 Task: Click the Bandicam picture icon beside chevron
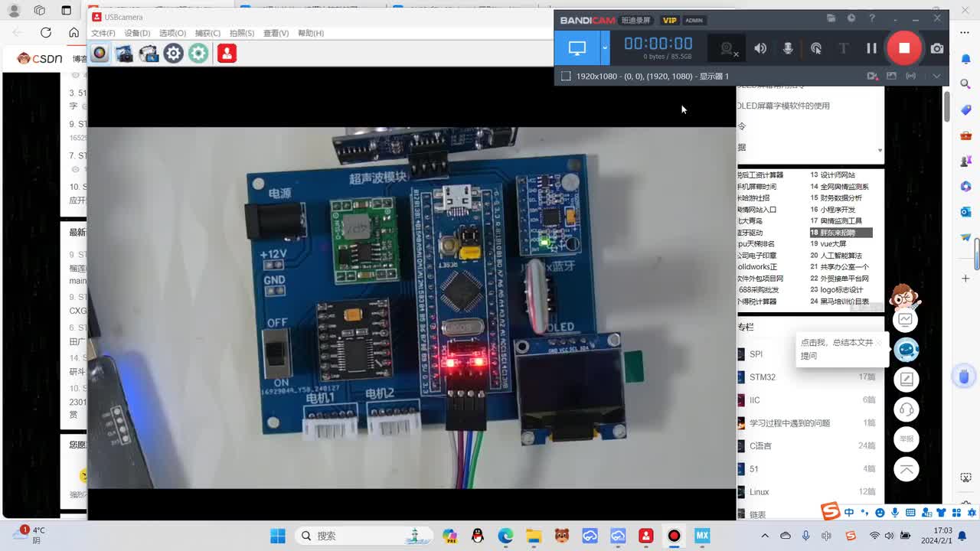pos(891,77)
